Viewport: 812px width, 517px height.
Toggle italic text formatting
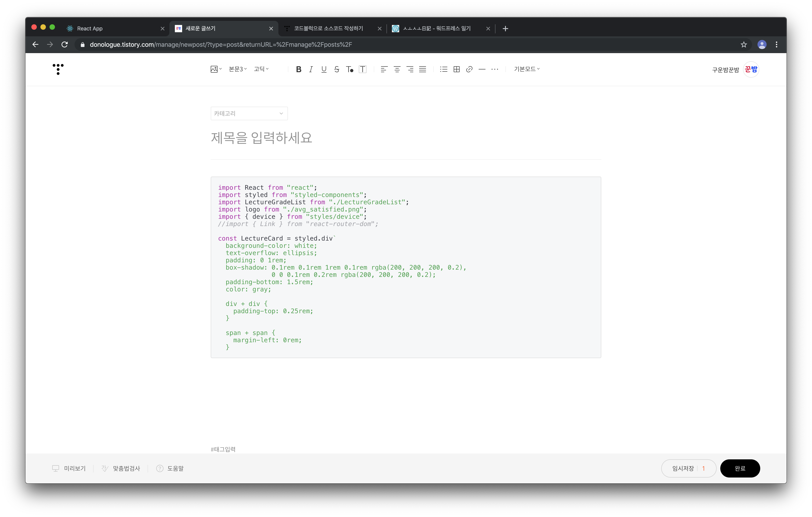[x=311, y=69]
